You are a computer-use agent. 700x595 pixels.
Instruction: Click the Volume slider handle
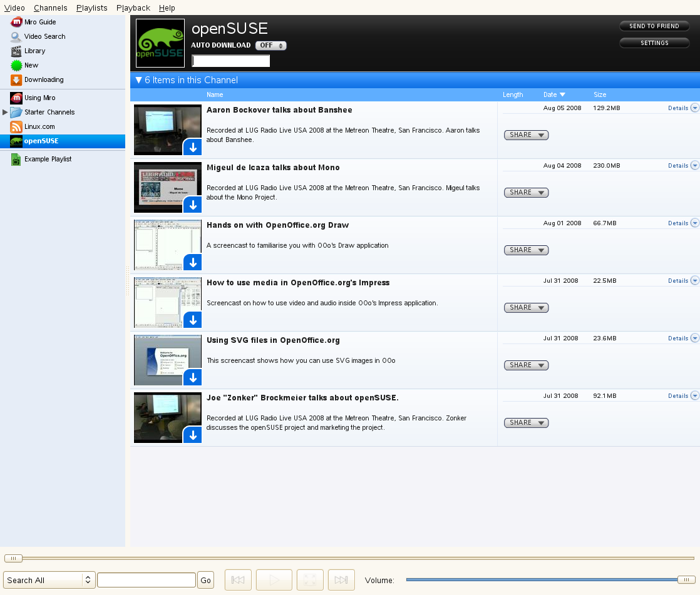click(x=686, y=579)
